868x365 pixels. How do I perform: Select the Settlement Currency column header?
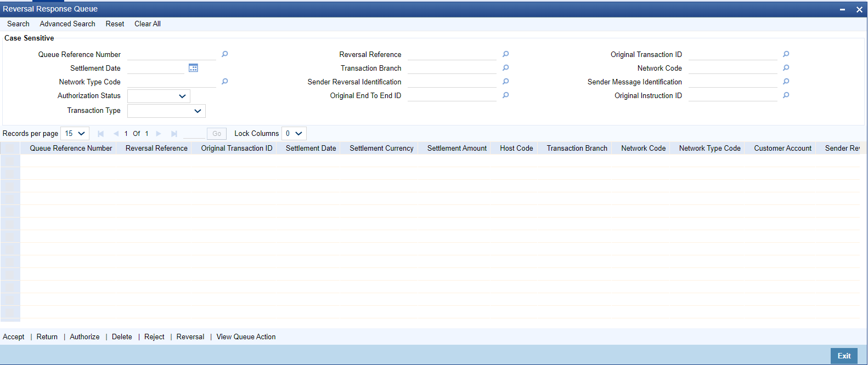(381, 149)
